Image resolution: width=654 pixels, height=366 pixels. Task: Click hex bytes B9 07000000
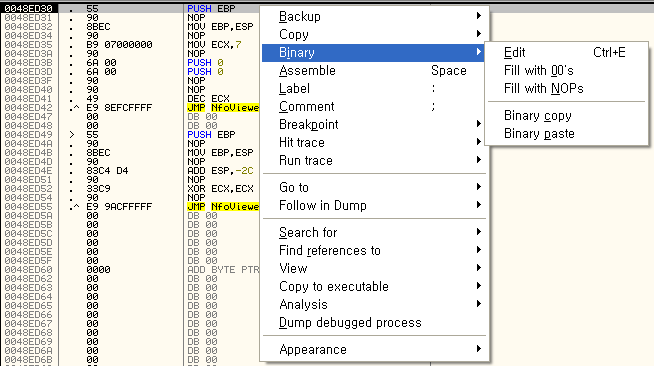pos(119,45)
